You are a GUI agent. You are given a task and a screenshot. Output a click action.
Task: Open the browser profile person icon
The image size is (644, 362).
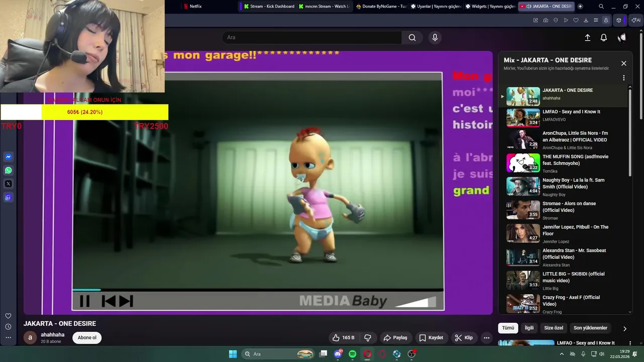point(606,20)
